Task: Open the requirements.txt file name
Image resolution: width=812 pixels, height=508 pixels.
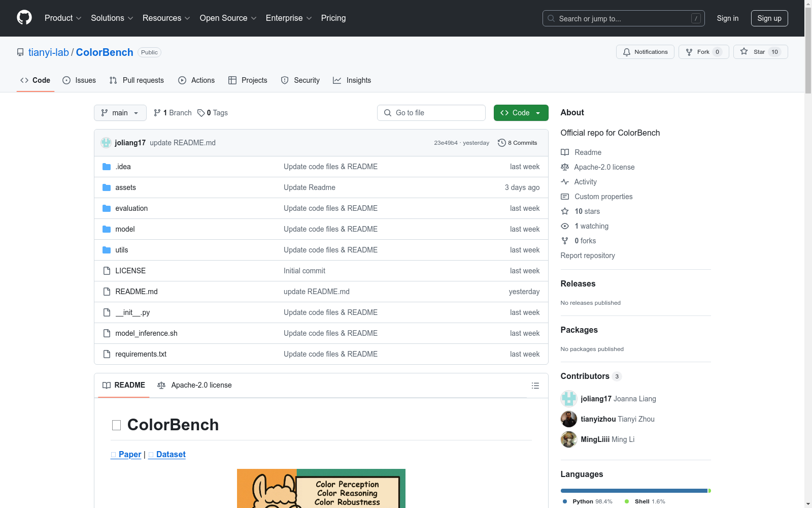Action: pos(141,354)
